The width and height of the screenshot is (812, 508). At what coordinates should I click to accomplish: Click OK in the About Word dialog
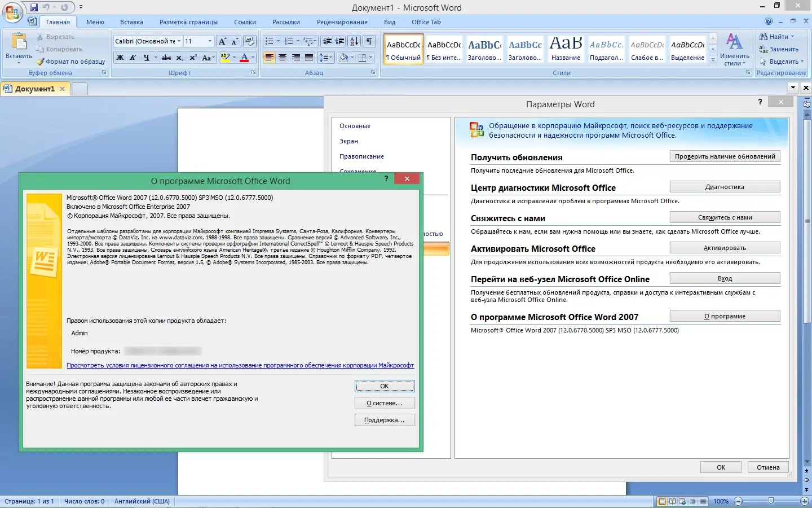click(385, 386)
